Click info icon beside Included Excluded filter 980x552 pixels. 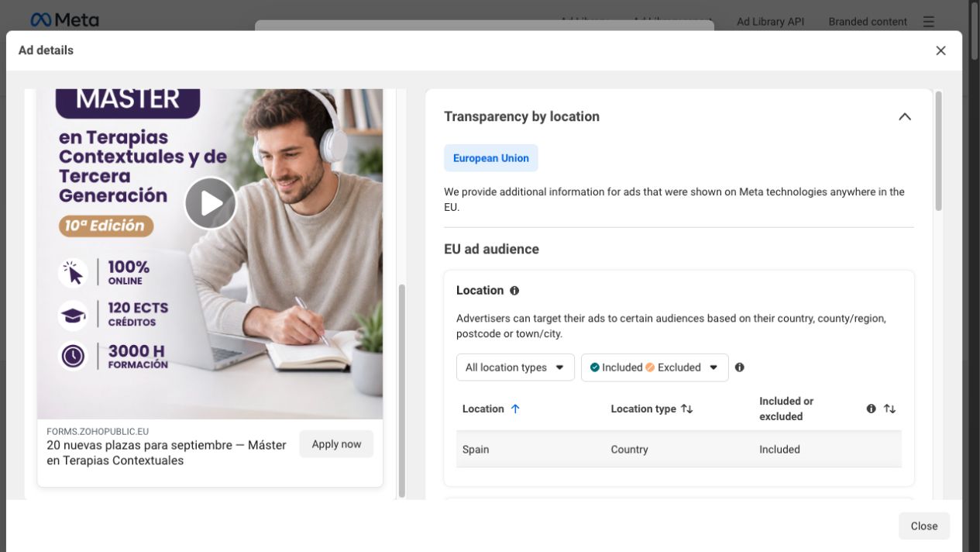coord(739,367)
